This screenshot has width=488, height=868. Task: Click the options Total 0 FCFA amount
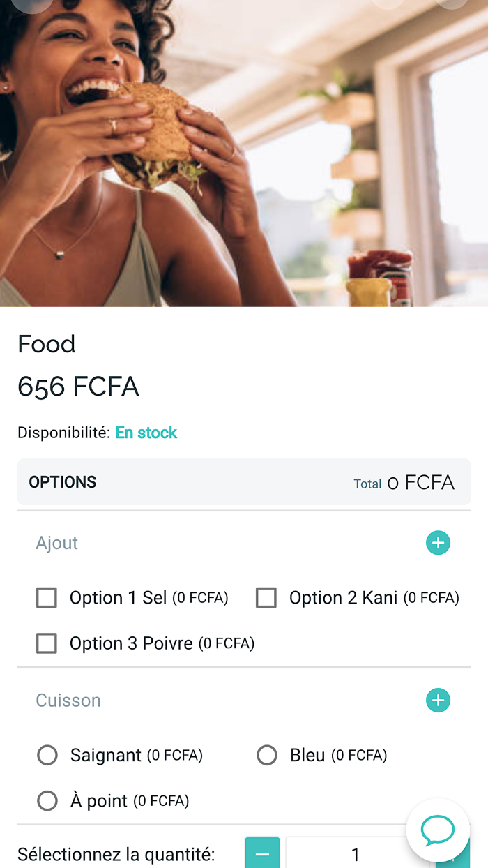point(420,483)
